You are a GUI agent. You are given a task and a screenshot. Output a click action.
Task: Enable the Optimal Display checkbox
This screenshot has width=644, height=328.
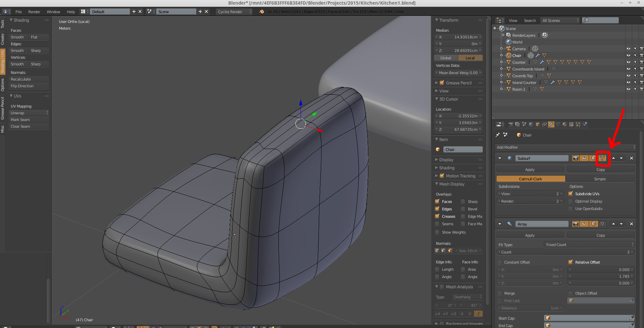pyautogui.click(x=571, y=201)
